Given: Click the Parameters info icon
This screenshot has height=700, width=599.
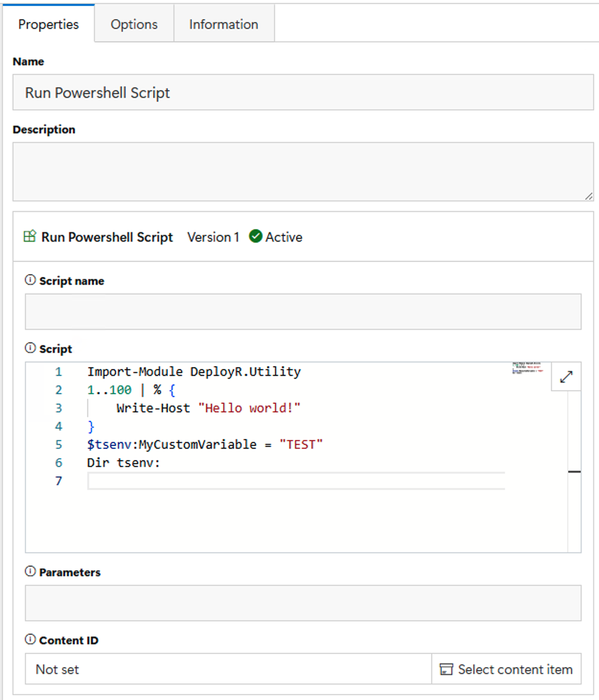Looking at the screenshot, I should 30,572.
